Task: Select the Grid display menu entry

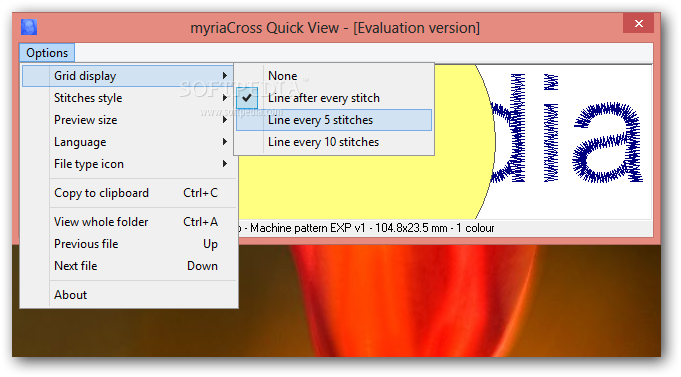Action: [128, 76]
